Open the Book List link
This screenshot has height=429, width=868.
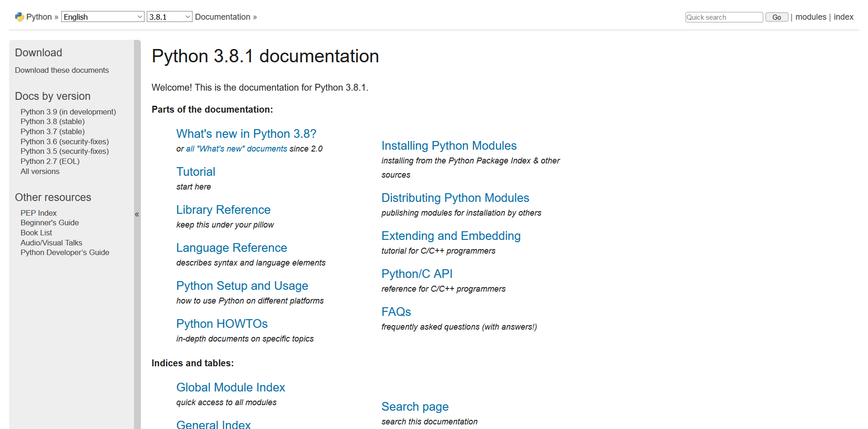(x=36, y=233)
